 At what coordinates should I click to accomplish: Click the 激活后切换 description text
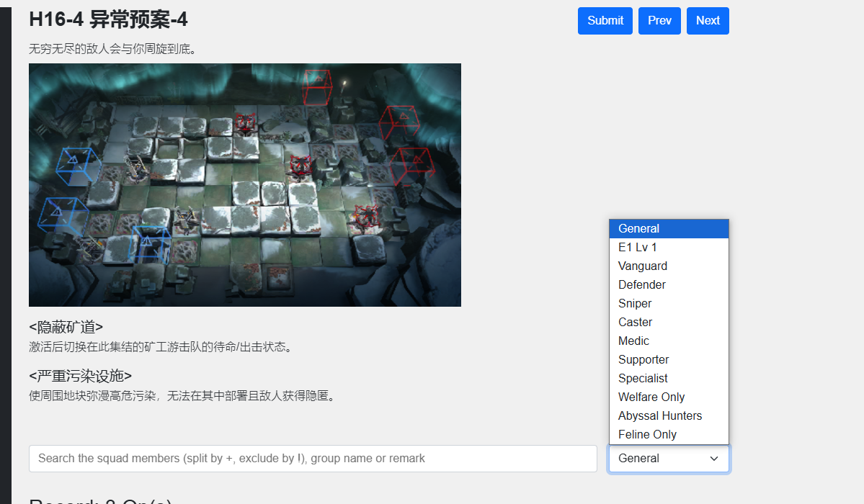[x=161, y=347]
